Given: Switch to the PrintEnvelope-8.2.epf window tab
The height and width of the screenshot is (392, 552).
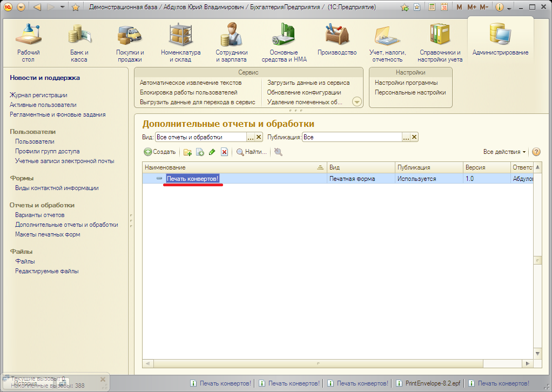Looking at the screenshot, I should point(429,383).
